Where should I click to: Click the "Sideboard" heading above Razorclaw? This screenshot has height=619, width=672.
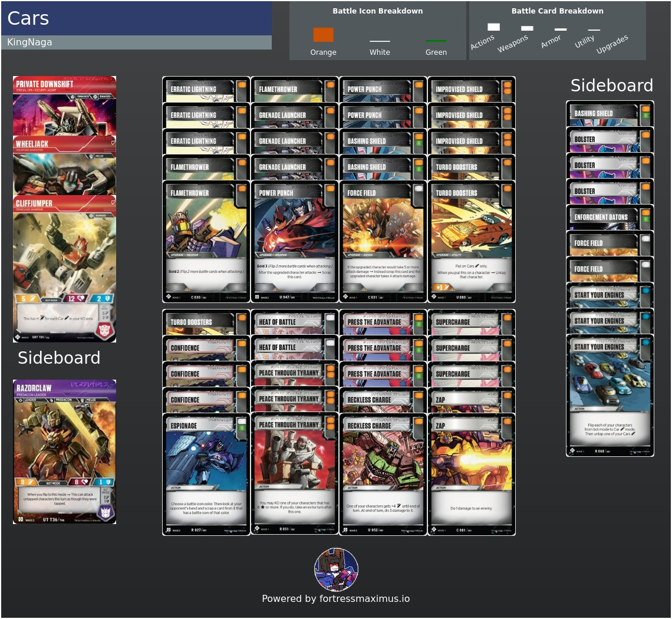pos(59,358)
